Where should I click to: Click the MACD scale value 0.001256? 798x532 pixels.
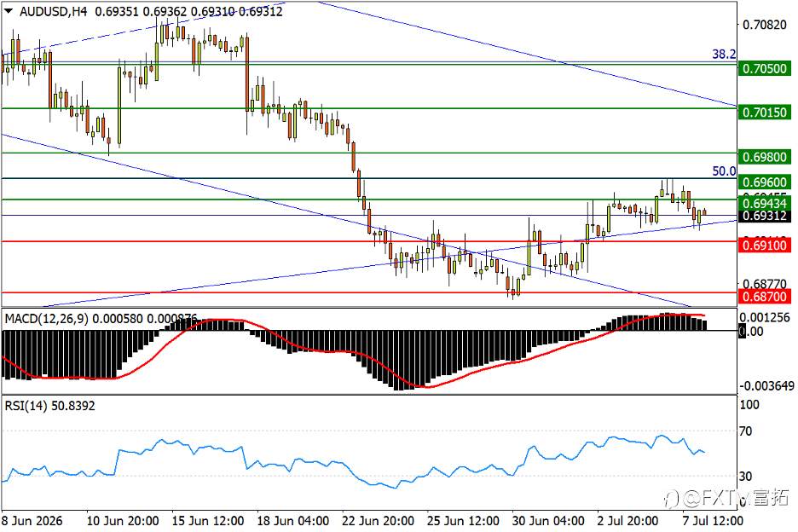pos(765,318)
